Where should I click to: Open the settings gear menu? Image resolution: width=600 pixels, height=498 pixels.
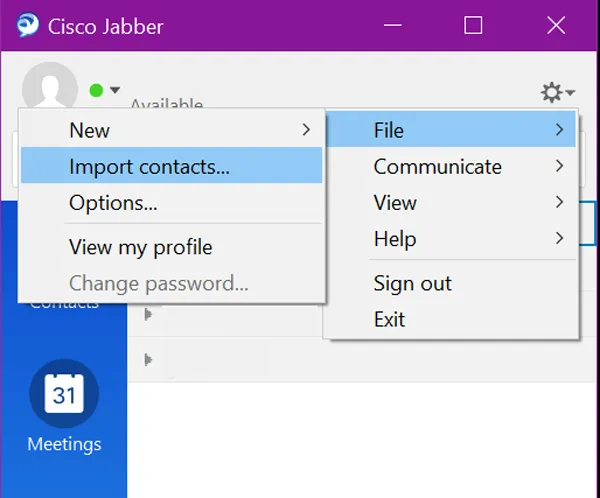[x=556, y=93]
